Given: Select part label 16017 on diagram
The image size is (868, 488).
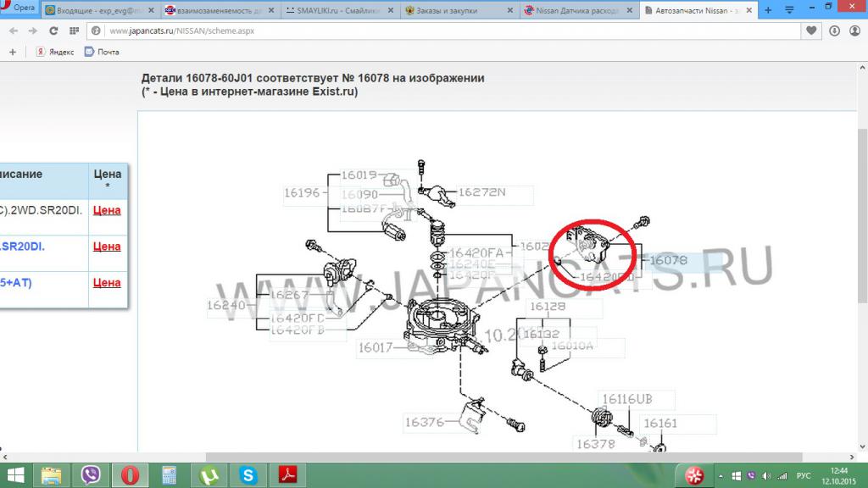Looking at the screenshot, I should pyautogui.click(x=376, y=347).
